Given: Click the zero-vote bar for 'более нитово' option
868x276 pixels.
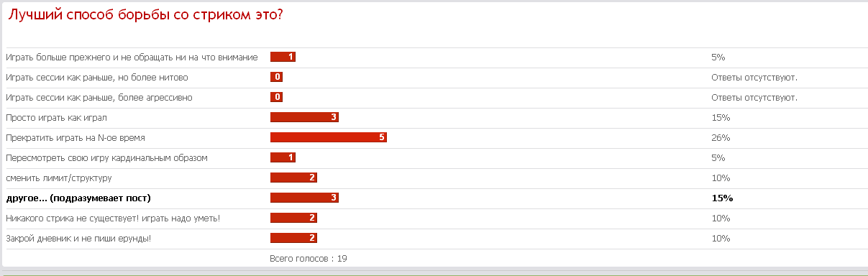Looking at the screenshot, I should pos(276,77).
